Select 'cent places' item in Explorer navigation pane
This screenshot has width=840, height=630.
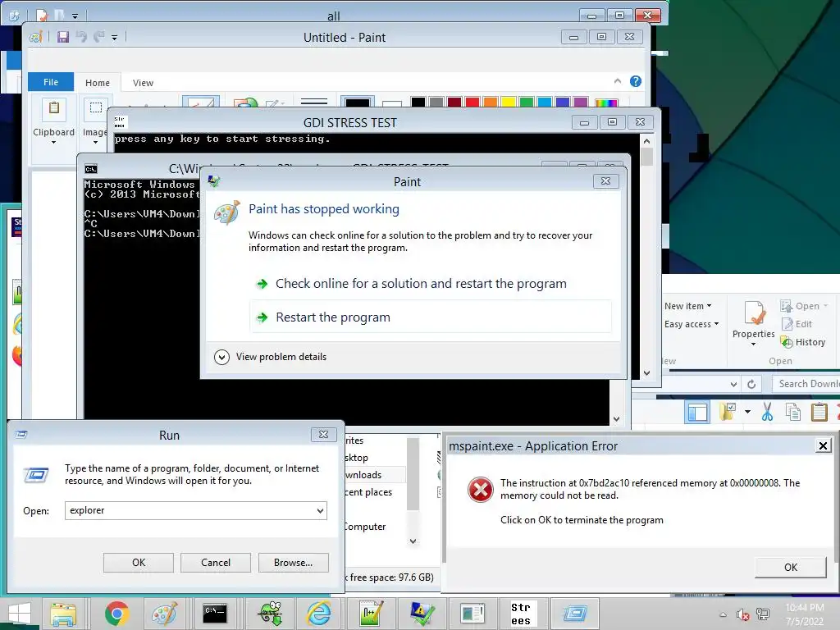[368, 492]
